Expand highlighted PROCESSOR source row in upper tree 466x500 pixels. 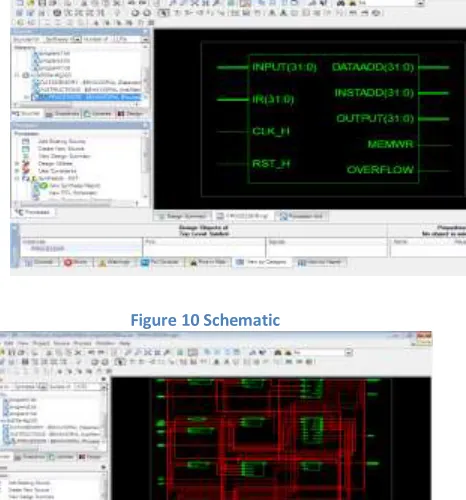pos(27,97)
